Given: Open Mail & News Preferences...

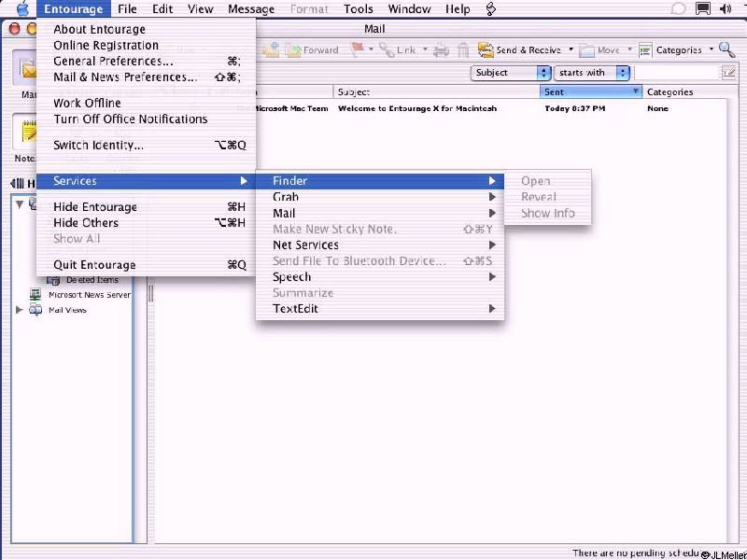Looking at the screenshot, I should pos(147,77).
